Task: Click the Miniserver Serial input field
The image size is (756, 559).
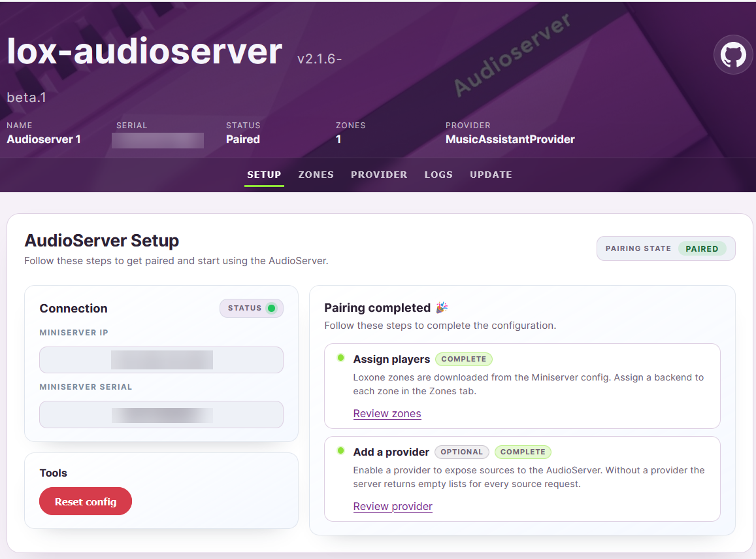Action: 161,415
